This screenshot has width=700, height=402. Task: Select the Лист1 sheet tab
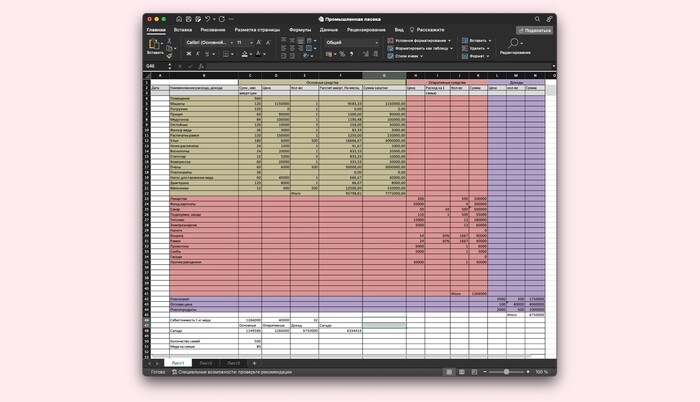click(178, 363)
